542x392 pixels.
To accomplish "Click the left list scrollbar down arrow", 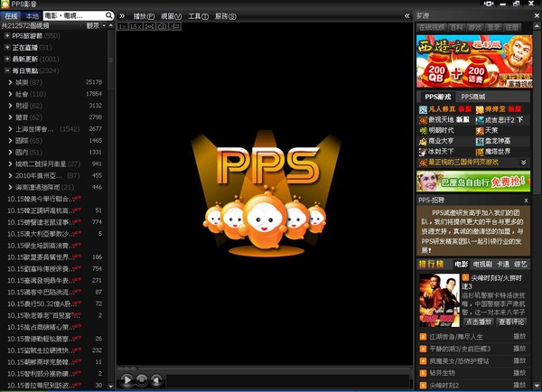I will click(x=110, y=386).
